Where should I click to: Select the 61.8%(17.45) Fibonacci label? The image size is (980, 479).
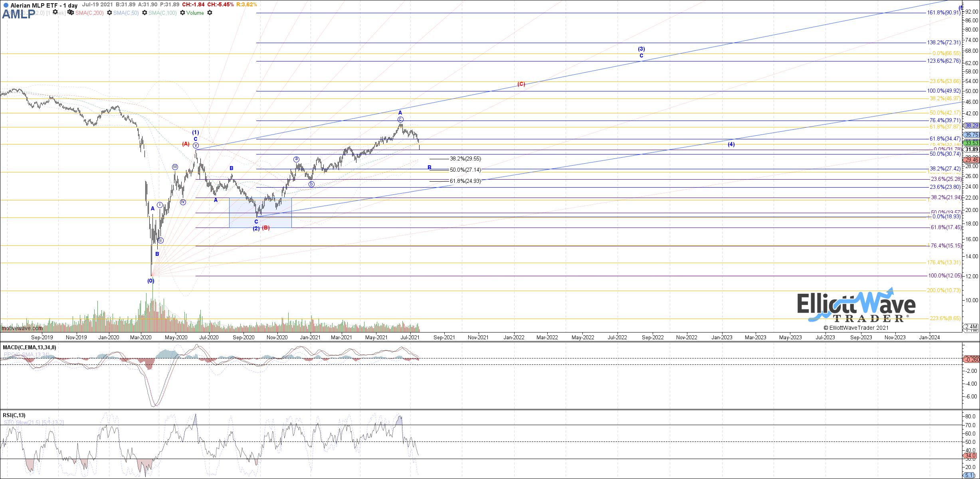(946, 227)
